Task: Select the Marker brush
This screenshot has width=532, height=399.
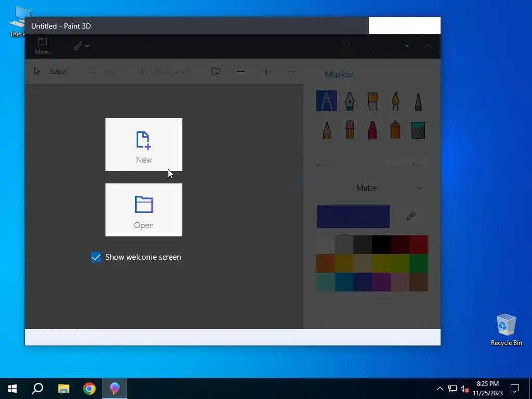Action: 326,101
